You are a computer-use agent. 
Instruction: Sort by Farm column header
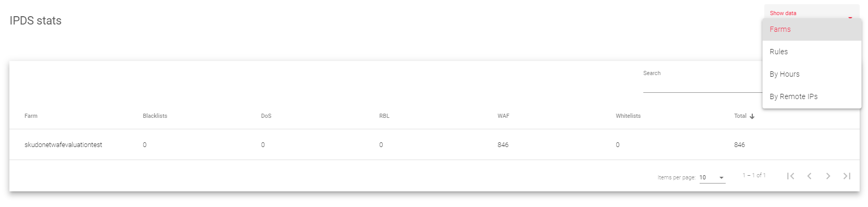tap(31, 116)
